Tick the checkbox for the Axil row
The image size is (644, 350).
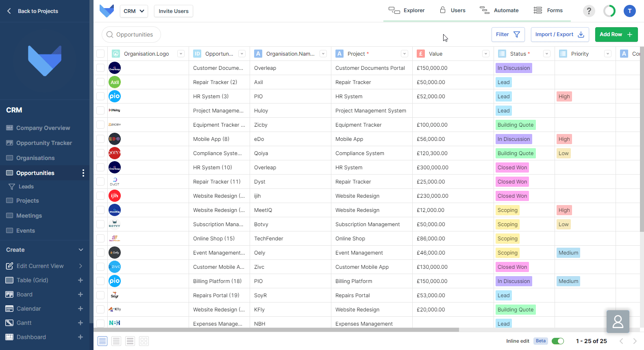[x=100, y=82]
